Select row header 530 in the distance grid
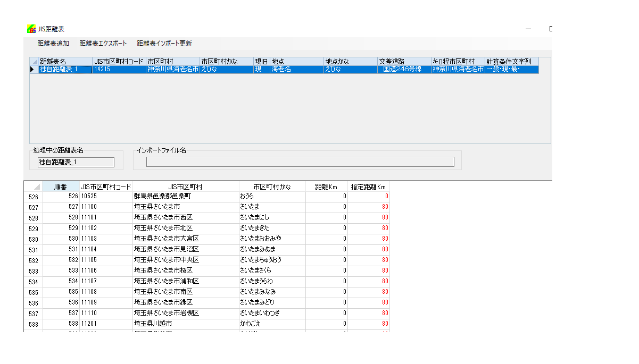This screenshot has width=639, height=364. tap(33, 239)
